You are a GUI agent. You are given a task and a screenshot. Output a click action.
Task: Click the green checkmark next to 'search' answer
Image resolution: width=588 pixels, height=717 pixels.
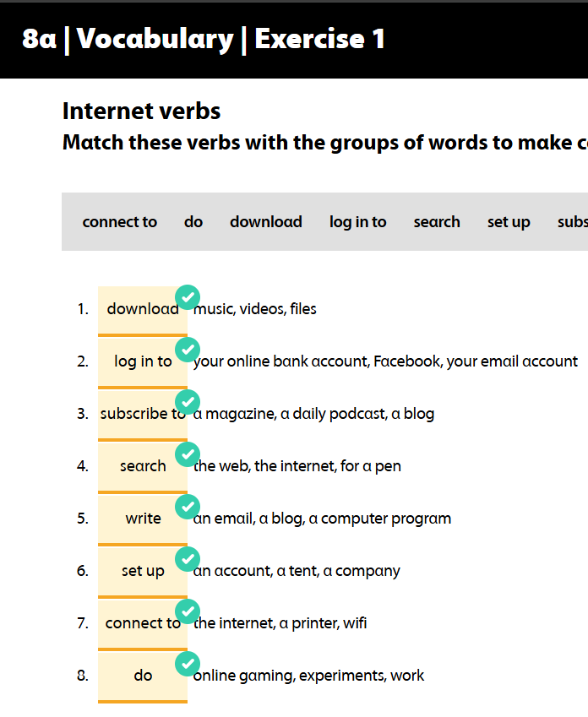click(188, 454)
